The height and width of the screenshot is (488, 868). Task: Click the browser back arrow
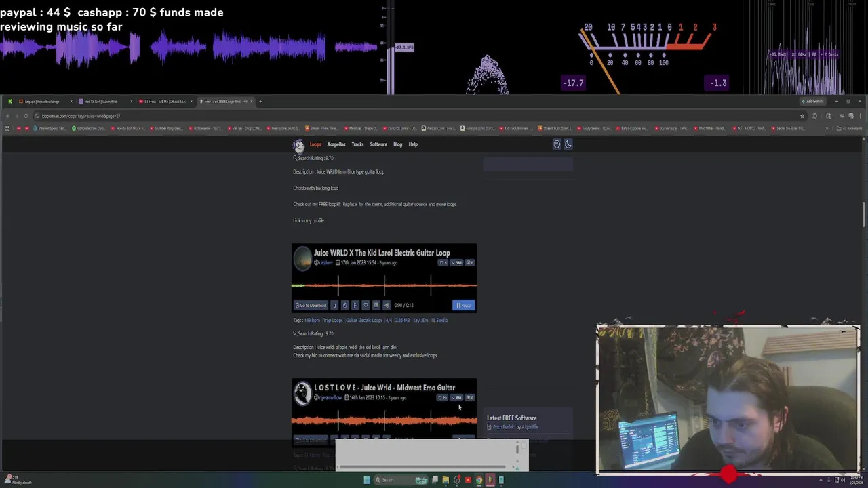tap(7, 116)
